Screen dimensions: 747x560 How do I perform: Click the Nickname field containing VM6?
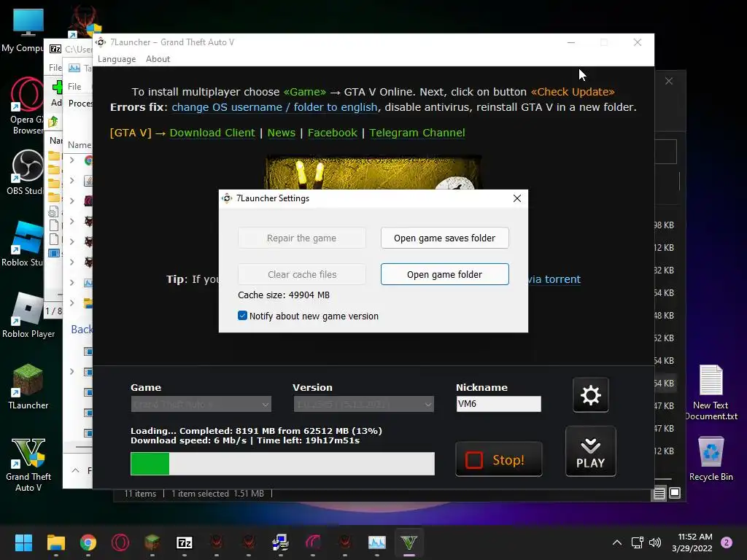[x=498, y=404]
